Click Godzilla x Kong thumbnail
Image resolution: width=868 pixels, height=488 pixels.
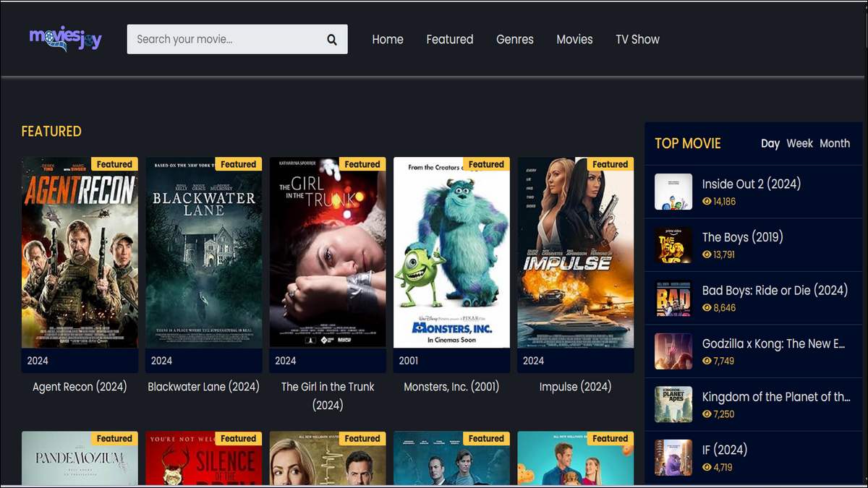click(x=673, y=351)
